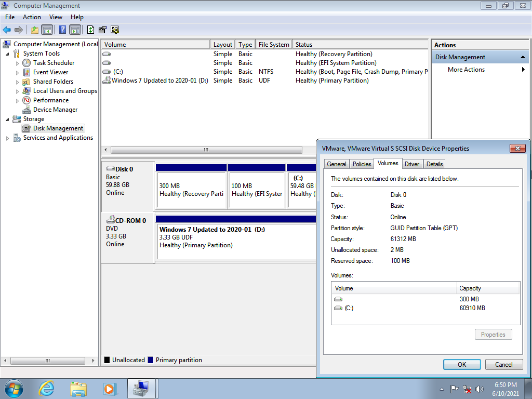Click OK in the properties dialog
This screenshot has width=532, height=399.
tap(461, 365)
